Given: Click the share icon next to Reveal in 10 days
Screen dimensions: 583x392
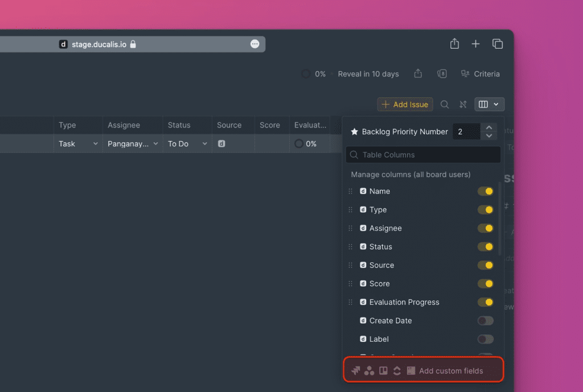Looking at the screenshot, I should pos(418,73).
